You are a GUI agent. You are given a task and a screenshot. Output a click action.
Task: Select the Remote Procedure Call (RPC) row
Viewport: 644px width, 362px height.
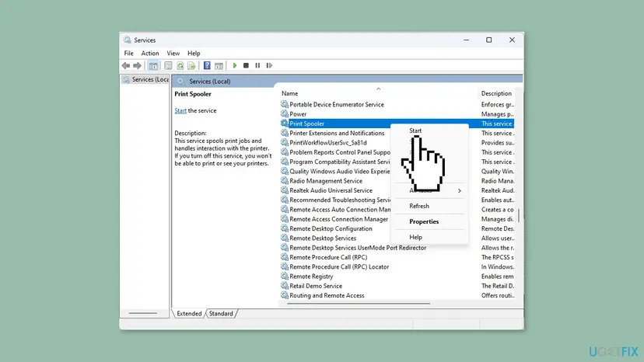click(397, 257)
